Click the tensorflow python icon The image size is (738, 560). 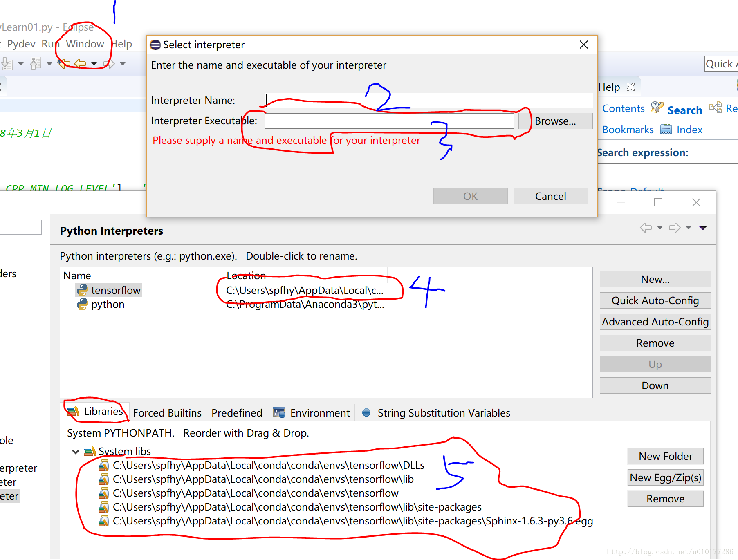pos(82,290)
